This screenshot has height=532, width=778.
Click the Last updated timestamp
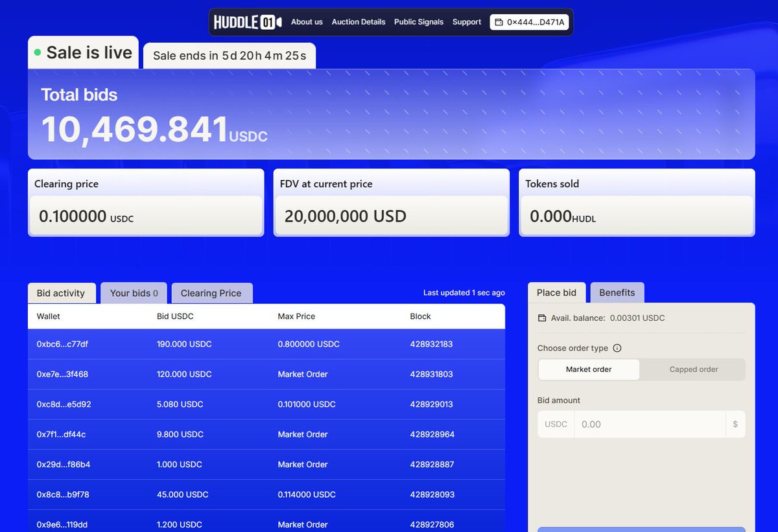pos(464,293)
